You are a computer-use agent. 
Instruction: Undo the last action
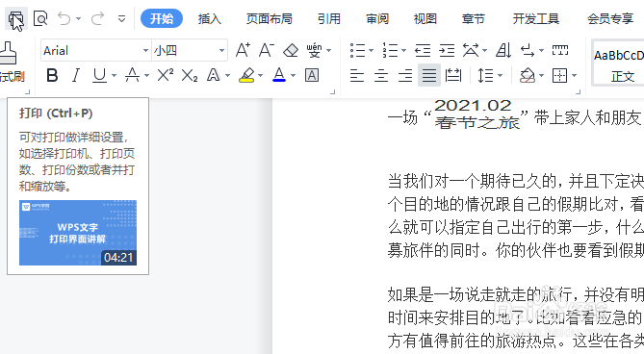(64, 18)
